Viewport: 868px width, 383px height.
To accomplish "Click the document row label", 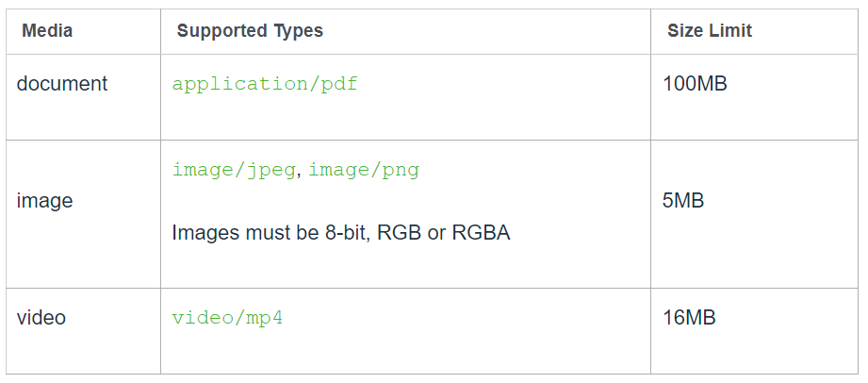I will tap(62, 83).
